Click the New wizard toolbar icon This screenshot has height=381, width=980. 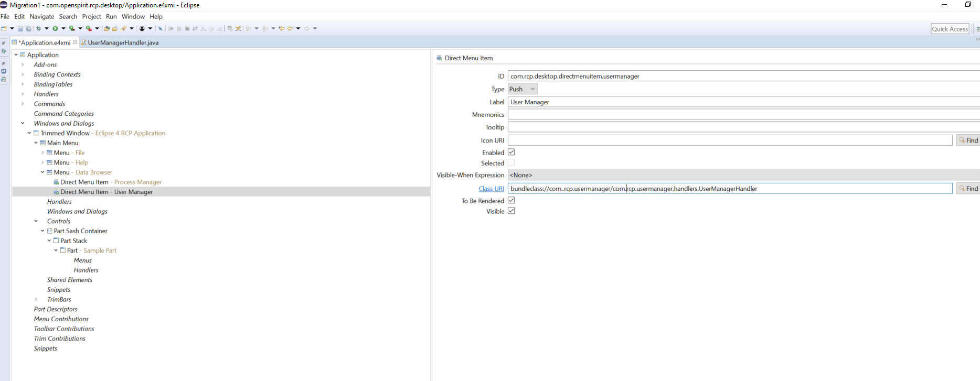click(x=4, y=28)
